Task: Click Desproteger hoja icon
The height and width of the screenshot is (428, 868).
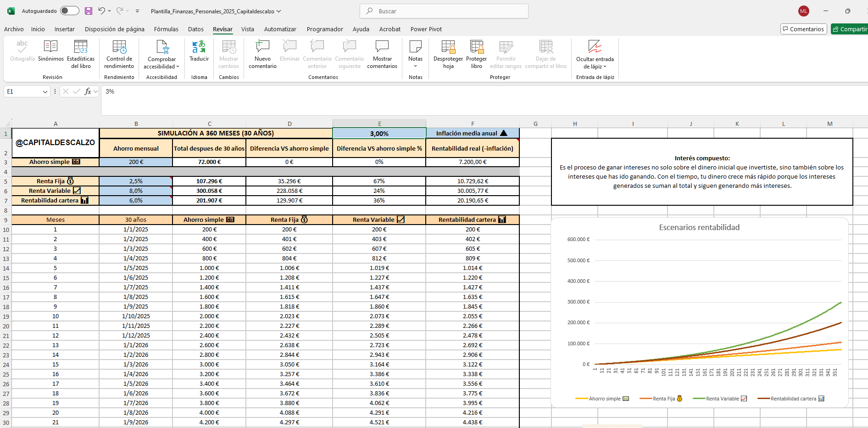Action: [448, 47]
